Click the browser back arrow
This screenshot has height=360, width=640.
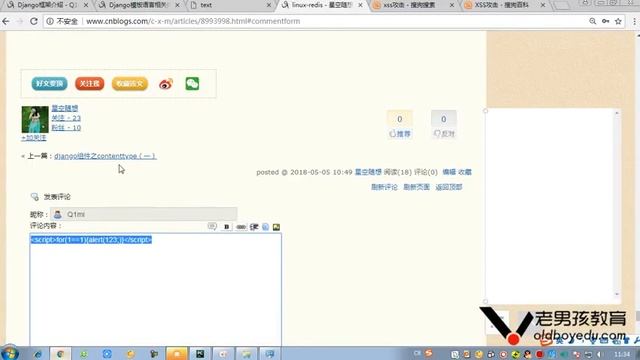tap(6, 21)
